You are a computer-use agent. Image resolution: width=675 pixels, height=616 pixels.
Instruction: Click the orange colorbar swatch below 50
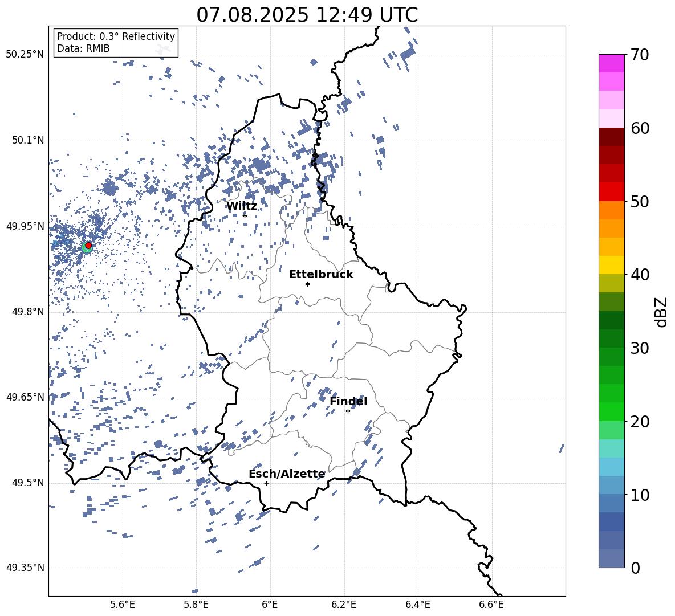click(611, 210)
